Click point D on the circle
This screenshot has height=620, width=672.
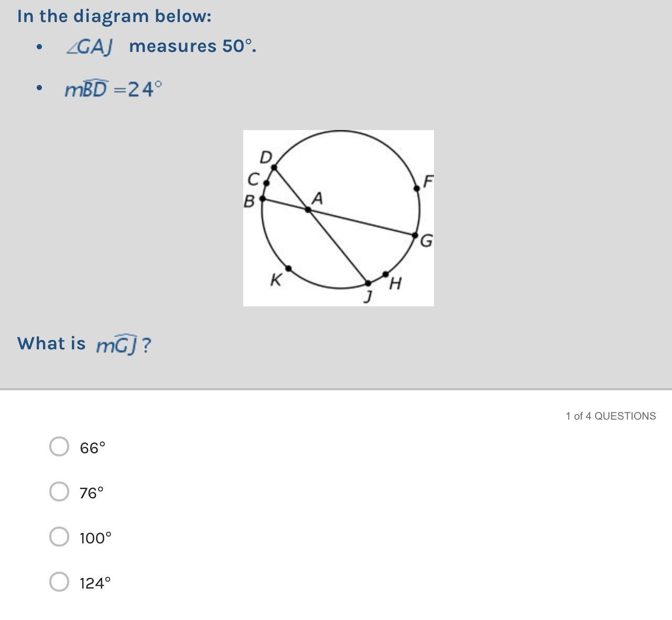(x=274, y=167)
